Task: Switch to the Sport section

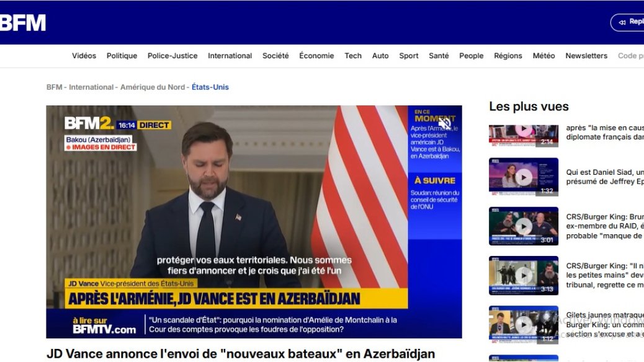Action: 408,55
